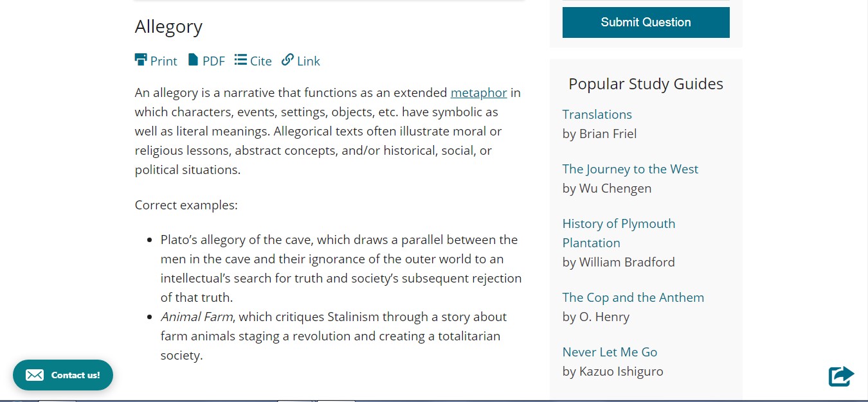868x402 pixels.
Task: Open The Cop and the Anthem guide
Action: (633, 297)
